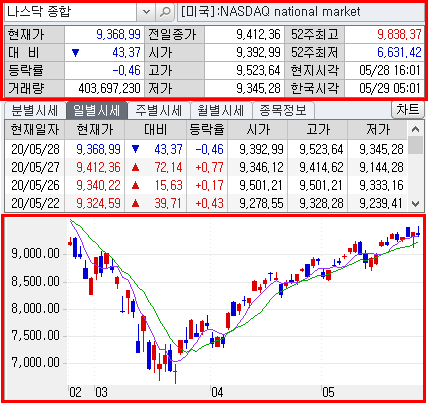Click the table scrollbar down arrow

[x=415, y=204]
